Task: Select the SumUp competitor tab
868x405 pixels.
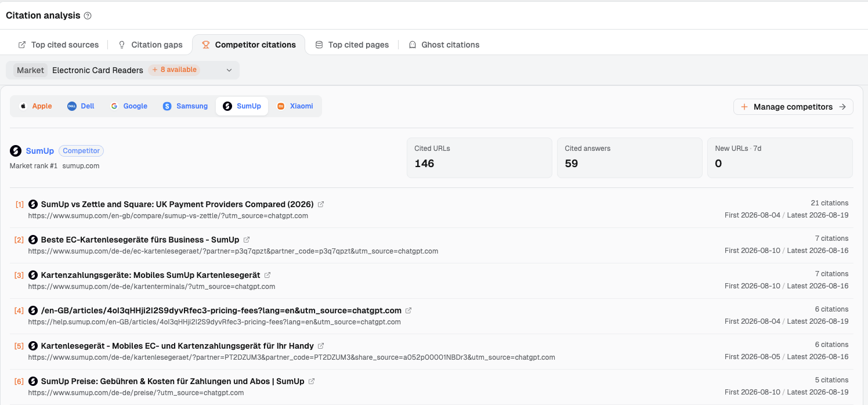Action: point(242,106)
